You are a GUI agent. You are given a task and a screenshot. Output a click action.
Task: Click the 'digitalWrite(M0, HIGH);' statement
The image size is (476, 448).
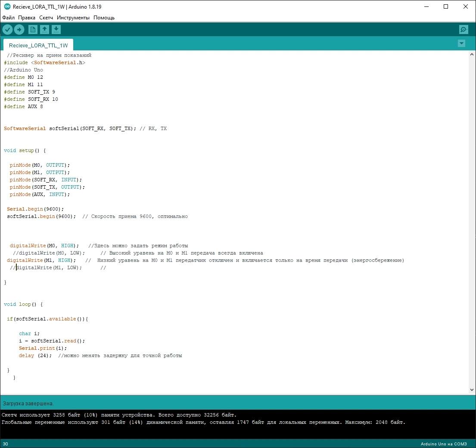click(x=44, y=246)
